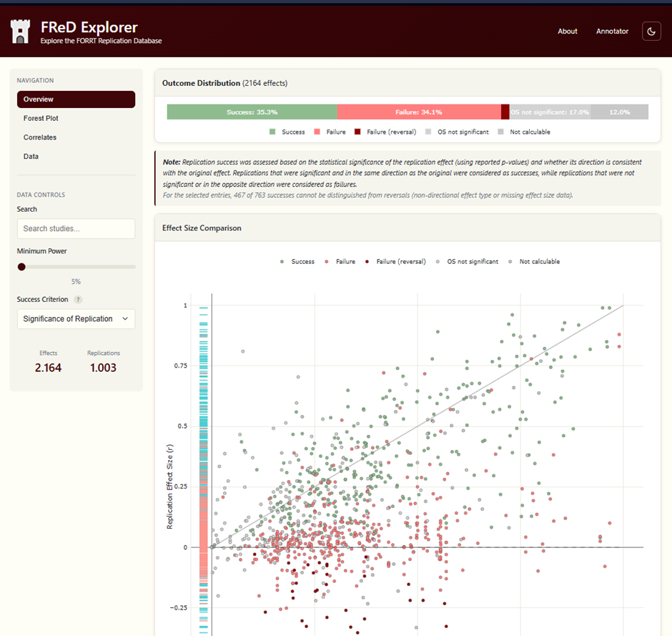Image resolution: width=672 pixels, height=636 pixels.
Task: Toggle dark mode with moon icon
Action: point(651,31)
